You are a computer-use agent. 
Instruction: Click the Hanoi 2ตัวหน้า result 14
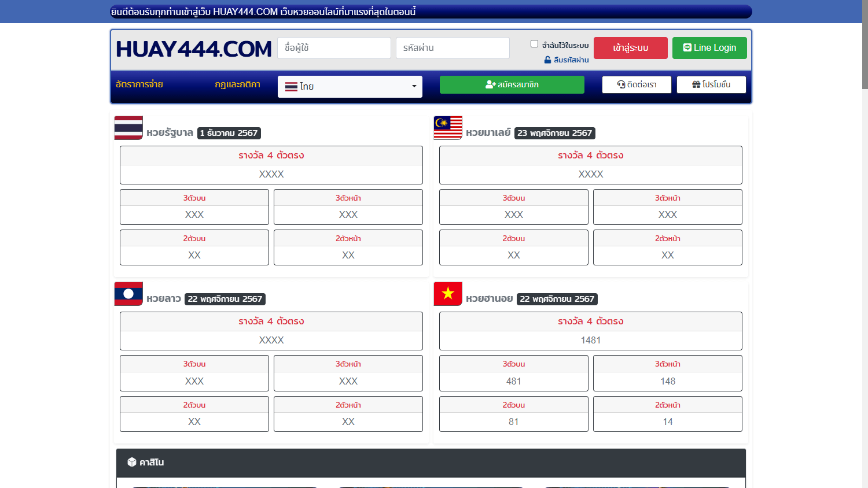point(668,422)
